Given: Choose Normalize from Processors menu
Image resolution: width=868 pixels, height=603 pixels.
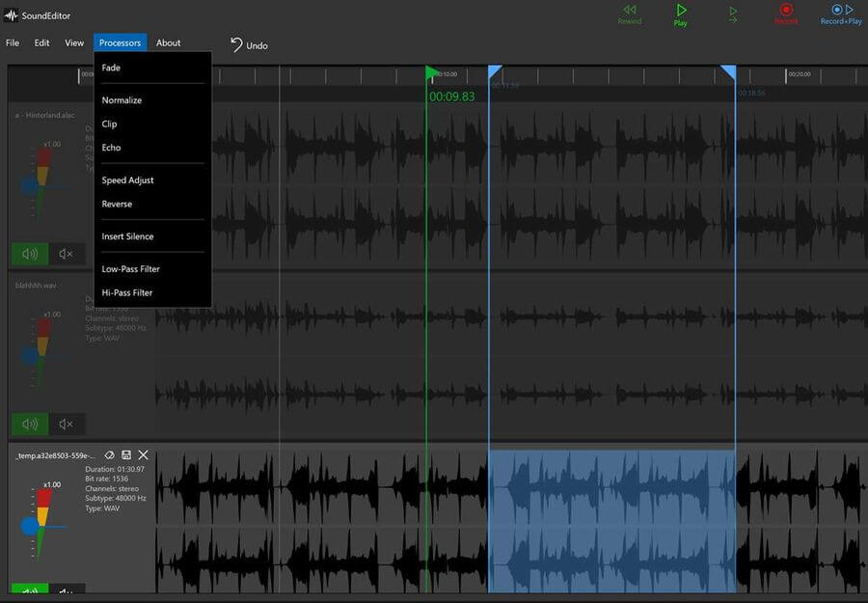Looking at the screenshot, I should coord(152,100).
